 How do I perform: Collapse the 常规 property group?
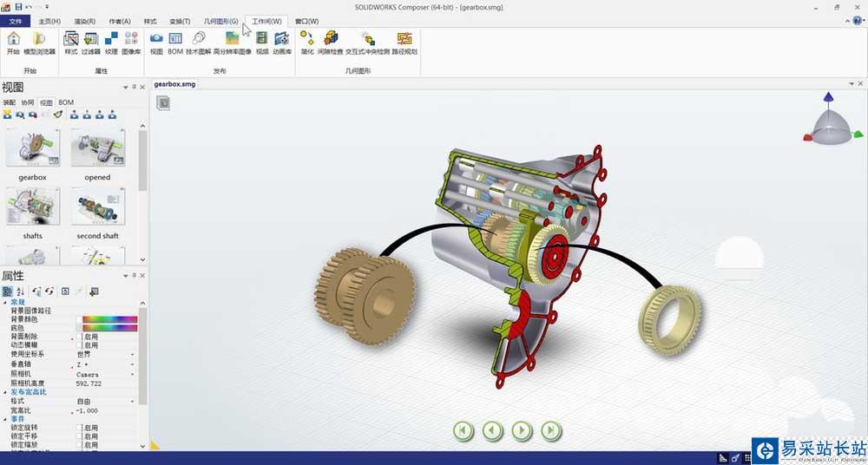(x=5, y=302)
